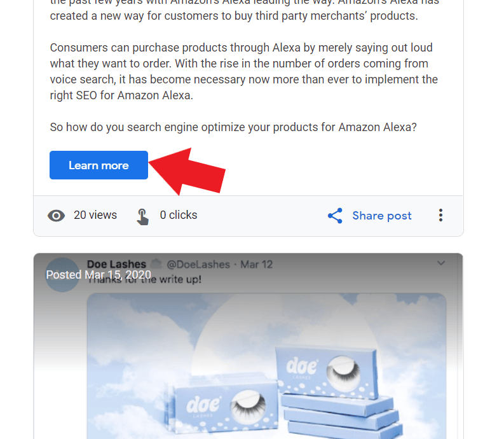This screenshot has height=439, width=504.
Task: Click the Alexa voice ordering paragraph text
Action: 243,71
